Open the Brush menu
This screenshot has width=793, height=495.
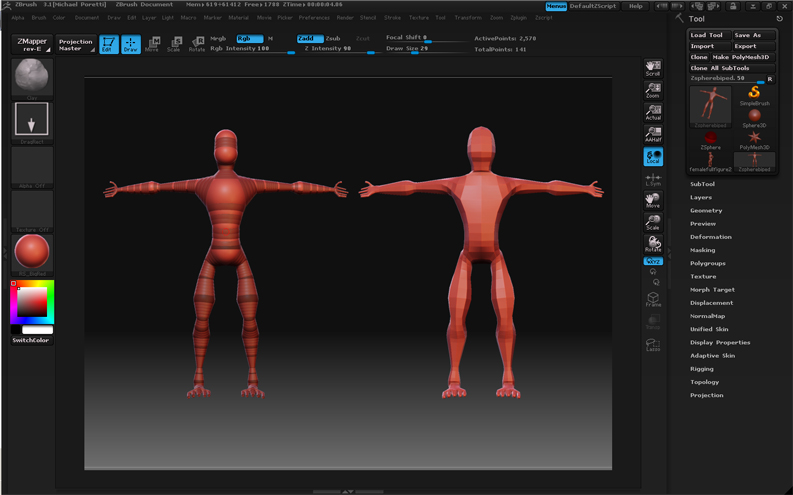click(39, 18)
